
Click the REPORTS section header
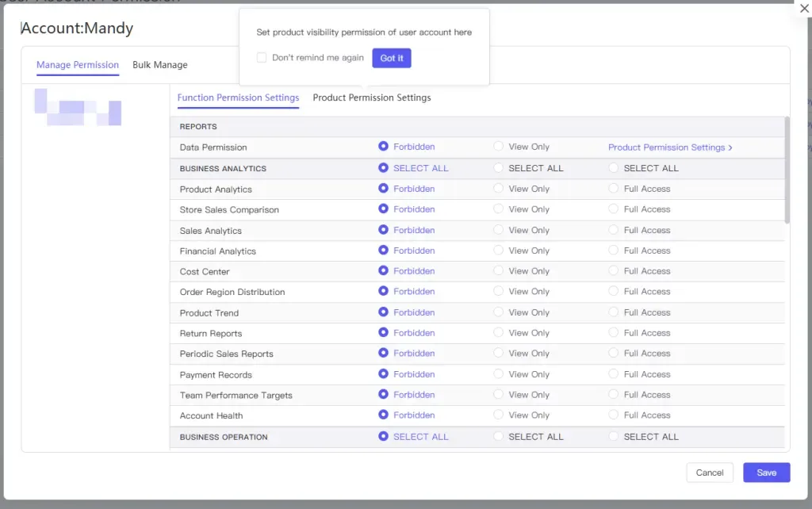coord(198,126)
